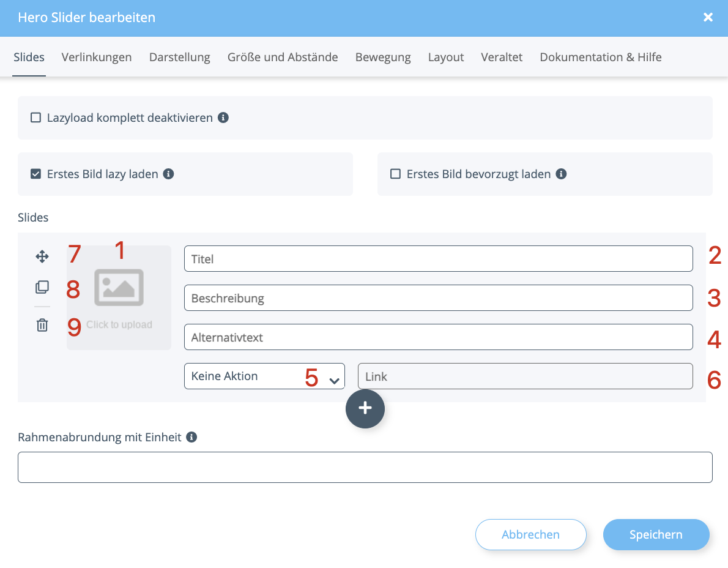The height and width of the screenshot is (568, 728).
Task: Select the Layout tab
Action: click(446, 57)
